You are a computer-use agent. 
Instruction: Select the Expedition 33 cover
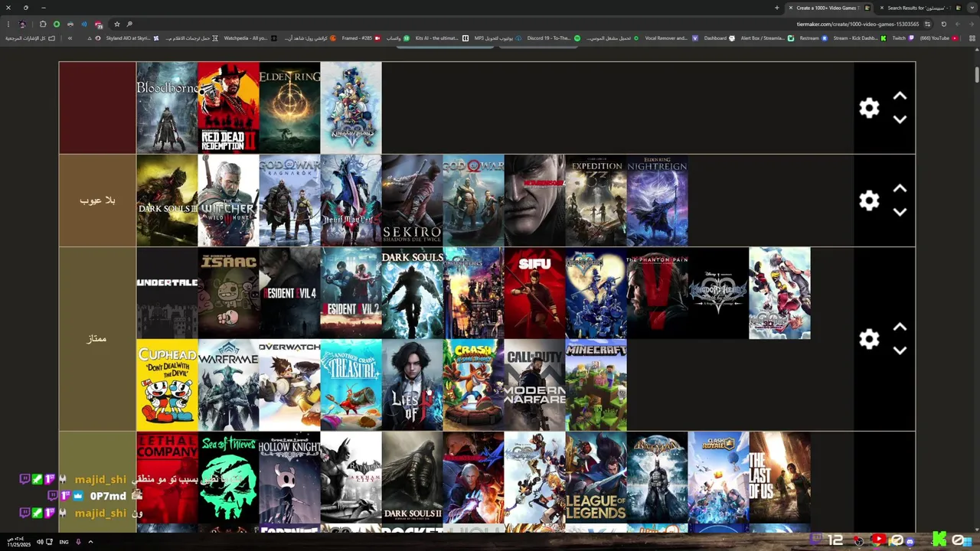596,201
